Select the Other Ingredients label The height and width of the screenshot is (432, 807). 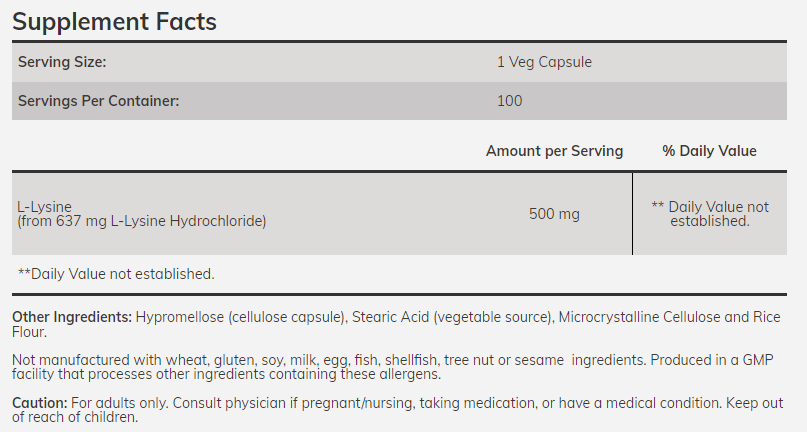tap(72, 317)
